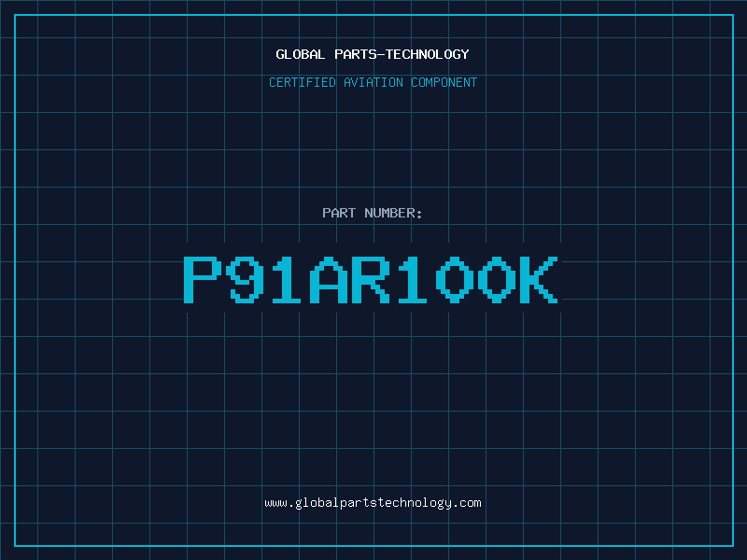
Task: Click the part number 'P91AR100K'
Action: (371, 280)
